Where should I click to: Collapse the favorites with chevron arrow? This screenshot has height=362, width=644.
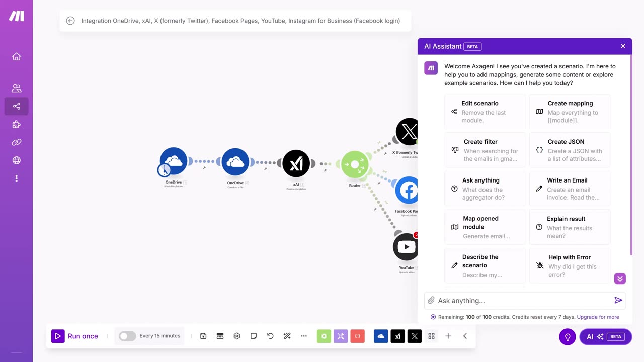[x=465, y=336]
